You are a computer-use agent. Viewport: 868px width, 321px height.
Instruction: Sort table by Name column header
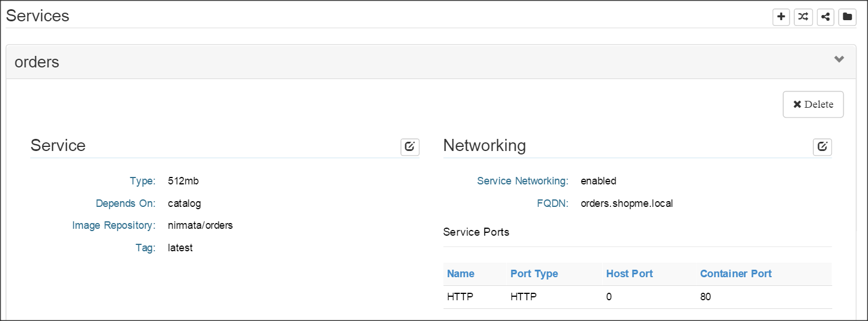(x=460, y=274)
